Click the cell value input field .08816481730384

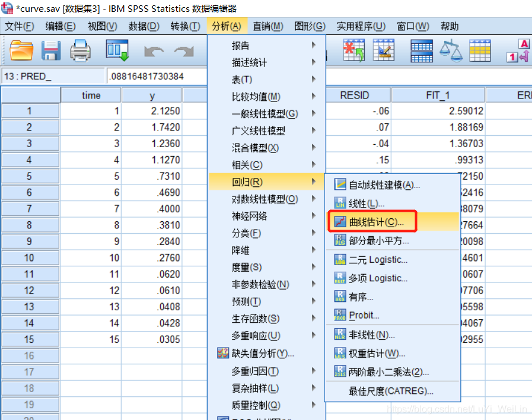coord(157,76)
